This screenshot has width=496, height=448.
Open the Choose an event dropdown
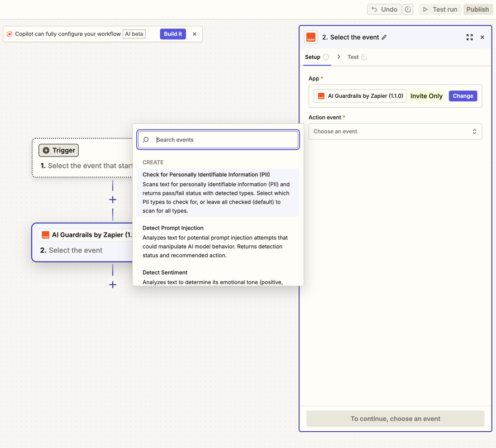(x=395, y=131)
